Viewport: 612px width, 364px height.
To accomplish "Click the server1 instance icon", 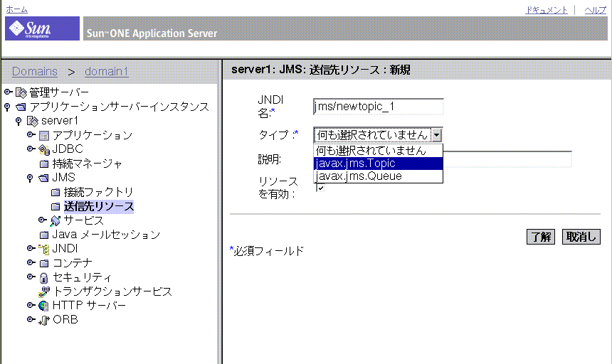I will tap(33, 121).
